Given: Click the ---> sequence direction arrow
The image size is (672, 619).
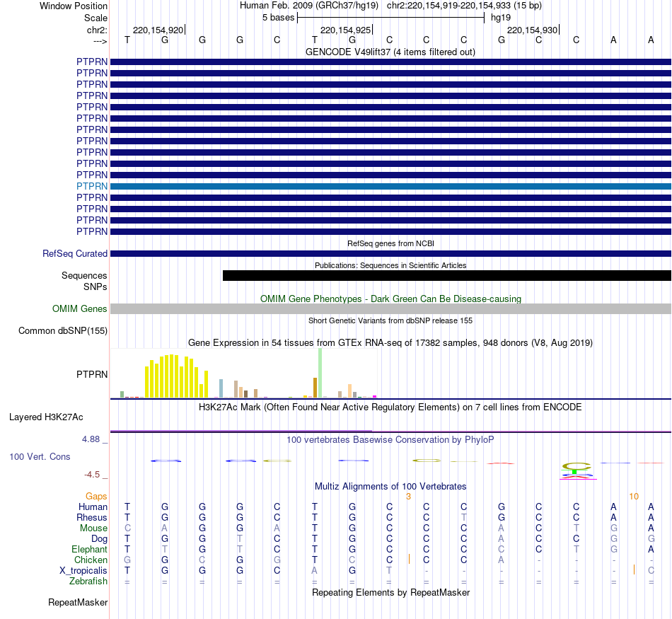Looking at the screenshot, I should (100, 41).
